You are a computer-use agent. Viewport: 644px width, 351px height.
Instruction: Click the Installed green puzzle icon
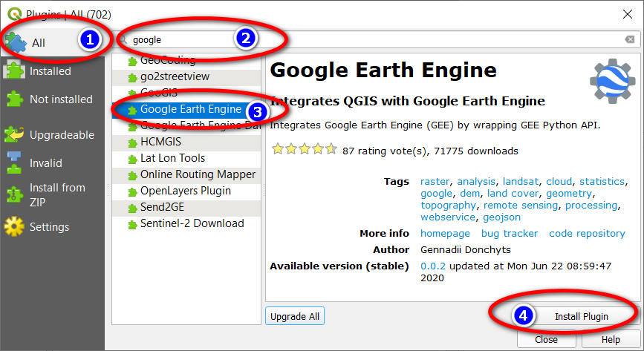14,71
